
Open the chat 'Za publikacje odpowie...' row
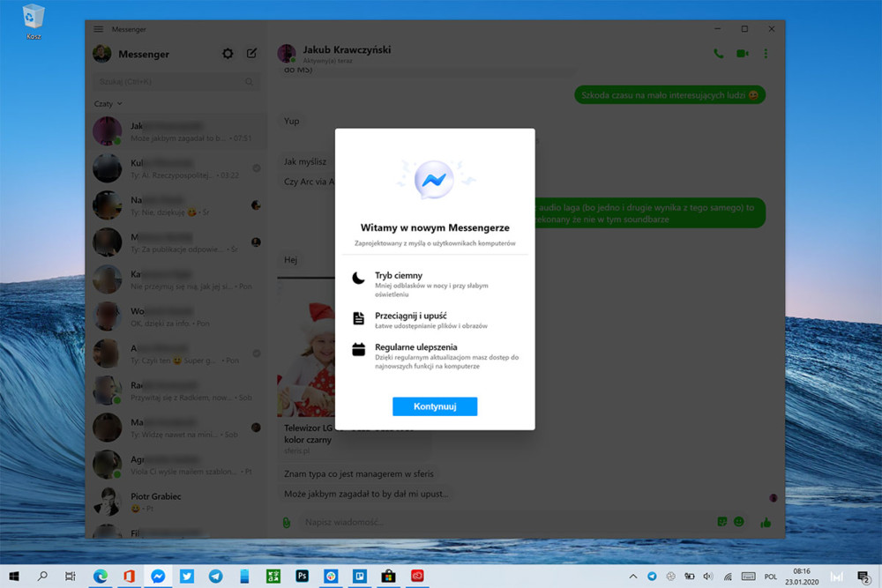click(178, 242)
